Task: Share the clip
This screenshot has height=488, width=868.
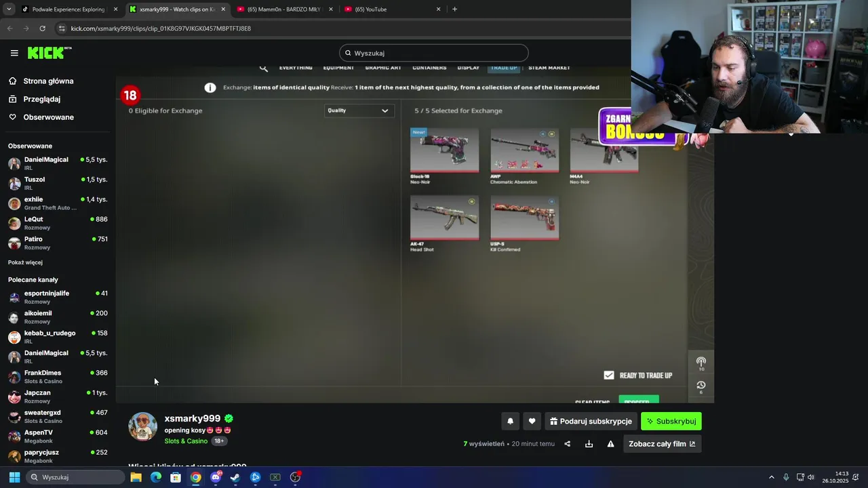Action: tap(568, 444)
